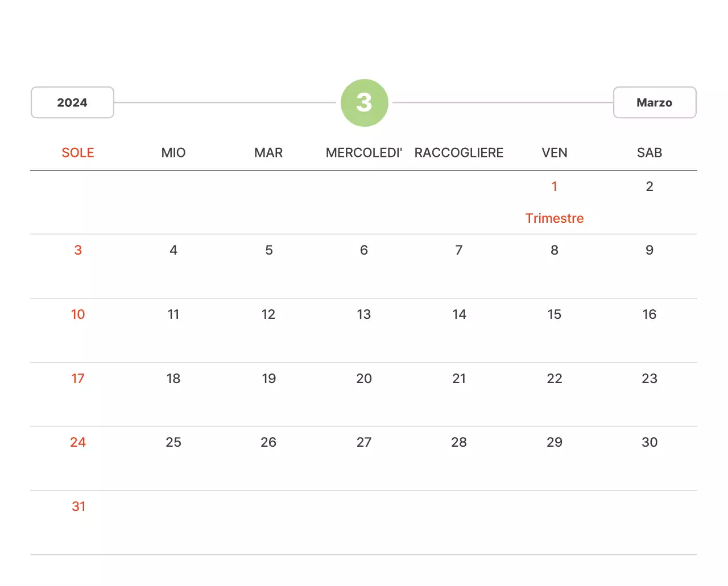This screenshot has width=728, height=586.
Task: Select Sunday March 31
Action: click(x=78, y=506)
